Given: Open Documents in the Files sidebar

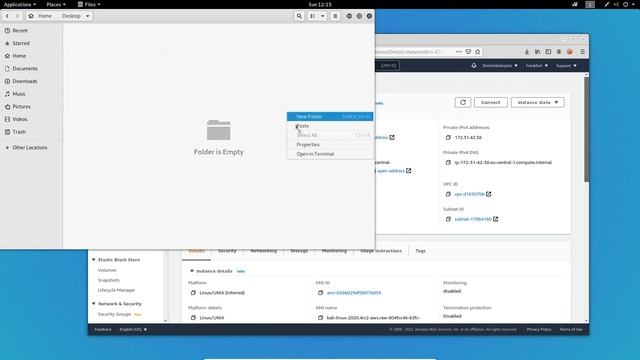Looking at the screenshot, I should click(31, 69).
